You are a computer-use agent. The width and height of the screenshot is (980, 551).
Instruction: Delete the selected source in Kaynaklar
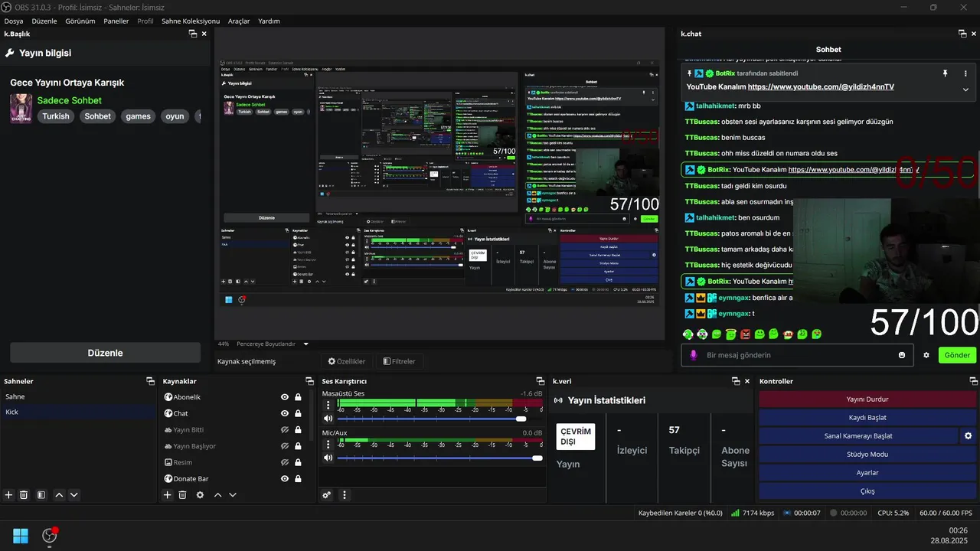[x=182, y=495]
